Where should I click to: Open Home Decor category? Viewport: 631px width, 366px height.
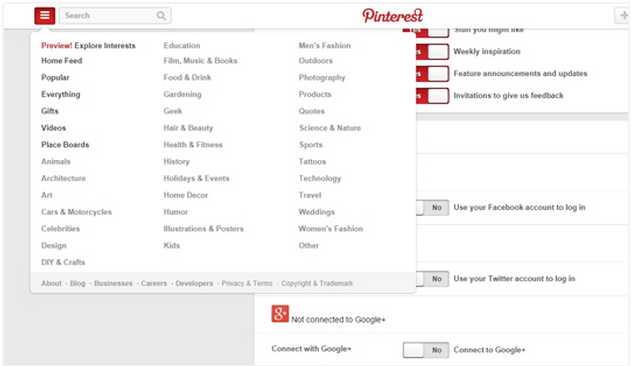pyautogui.click(x=186, y=195)
